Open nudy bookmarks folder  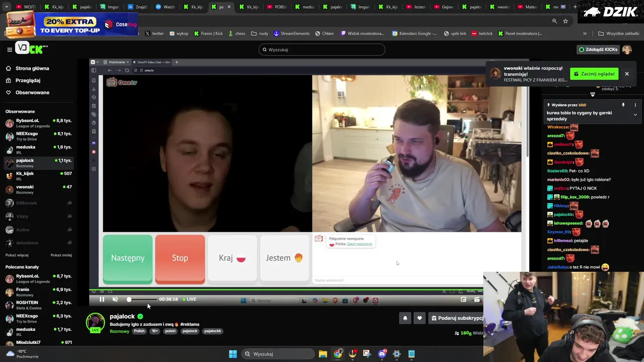point(260,34)
